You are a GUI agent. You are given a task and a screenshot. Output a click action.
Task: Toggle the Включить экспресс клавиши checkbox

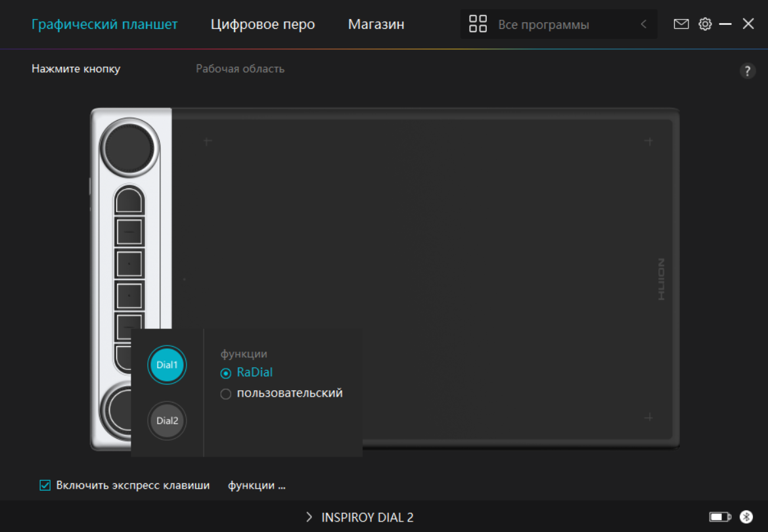[x=45, y=485]
